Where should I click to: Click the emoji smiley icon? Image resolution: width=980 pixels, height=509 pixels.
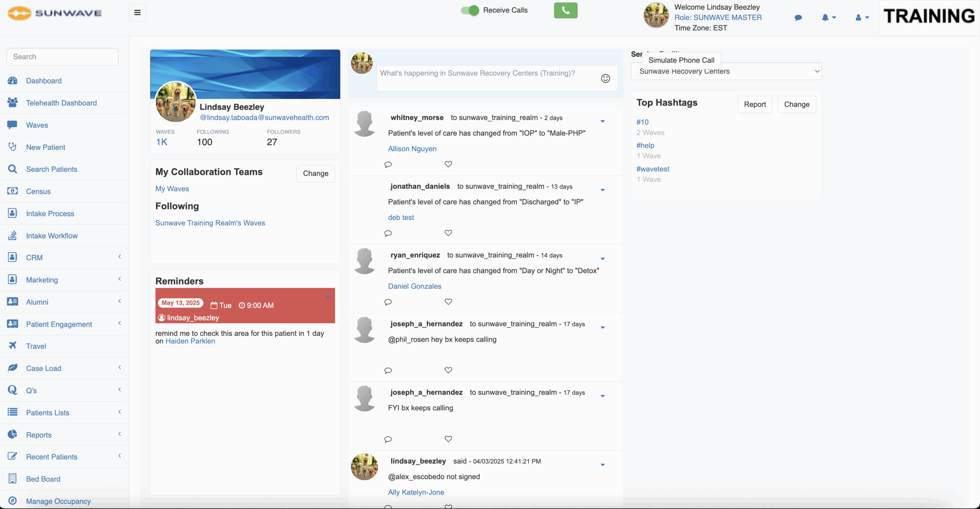[x=605, y=79]
